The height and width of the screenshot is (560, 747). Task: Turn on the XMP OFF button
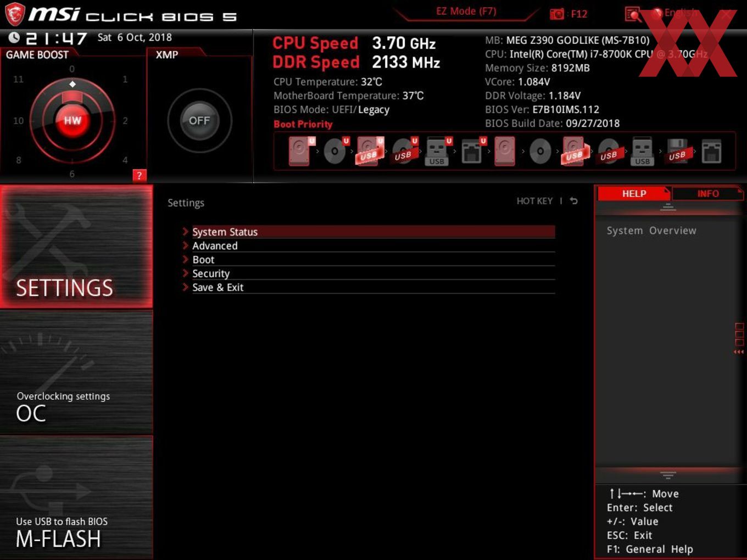click(x=199, y=121)
